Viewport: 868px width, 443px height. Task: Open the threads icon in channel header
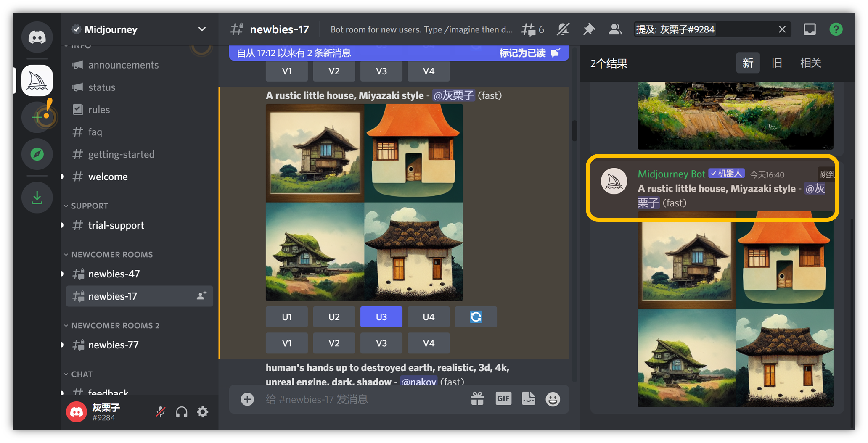coord(532,29)
